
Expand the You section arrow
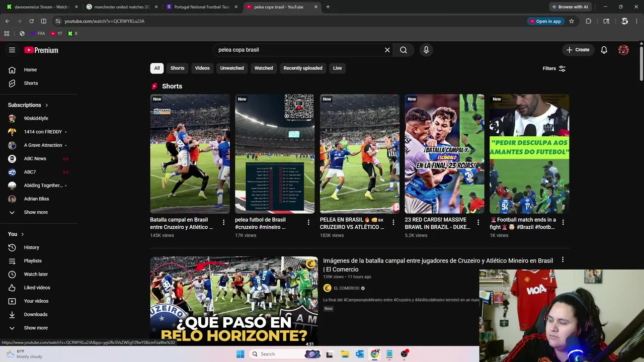click(22, 234)
